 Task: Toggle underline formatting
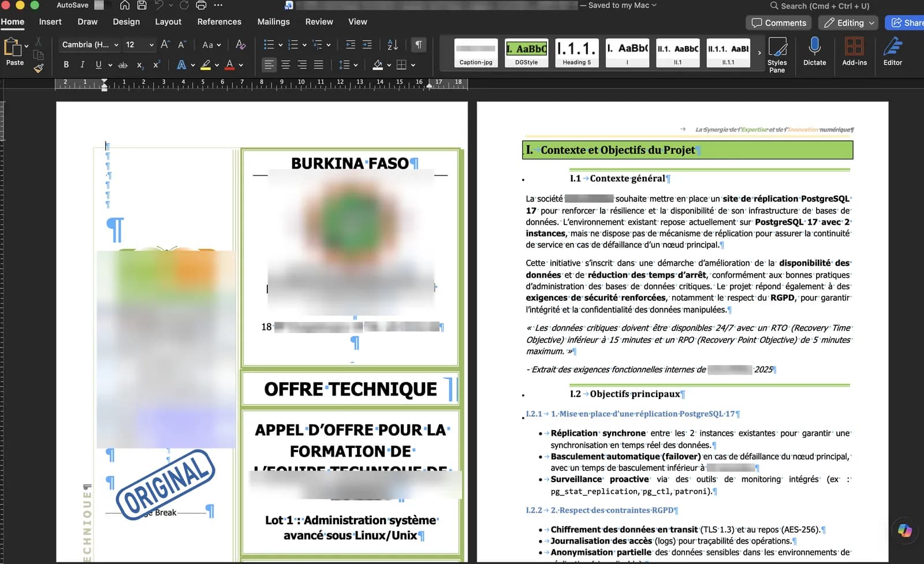(x=98, y=65)
